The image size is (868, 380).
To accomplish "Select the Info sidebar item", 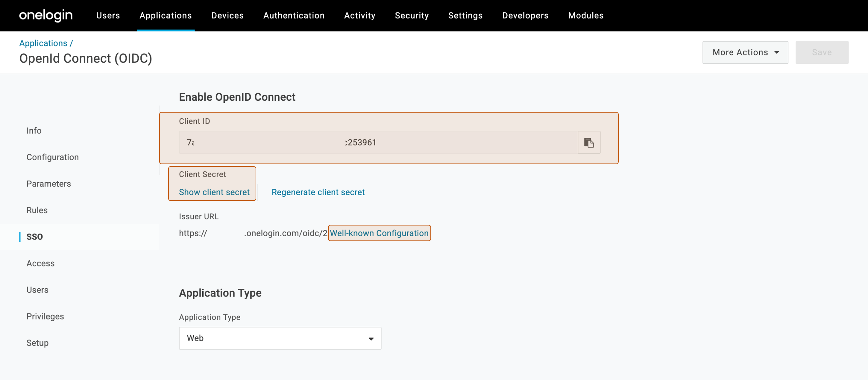I will pyautogui.click(x=34, y=131).
